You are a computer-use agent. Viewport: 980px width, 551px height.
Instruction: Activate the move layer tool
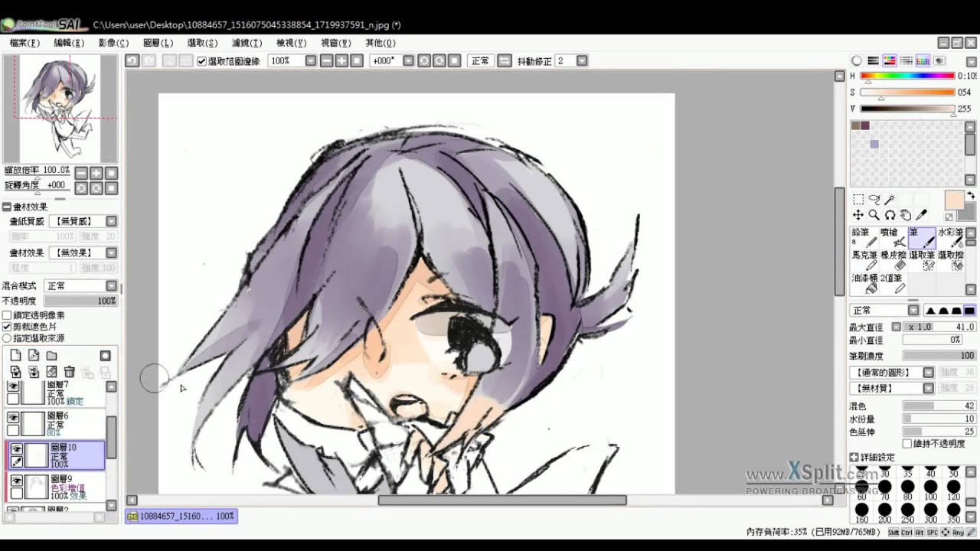[858, 216]
